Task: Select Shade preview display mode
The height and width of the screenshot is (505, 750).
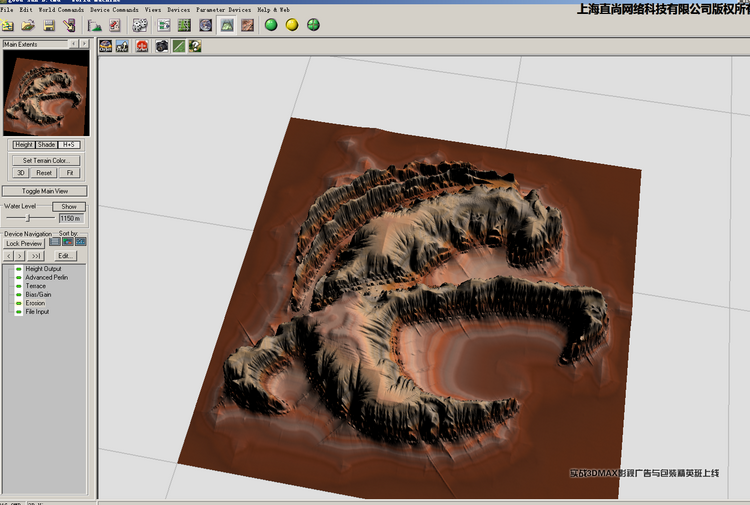Action: coord(46,144)
